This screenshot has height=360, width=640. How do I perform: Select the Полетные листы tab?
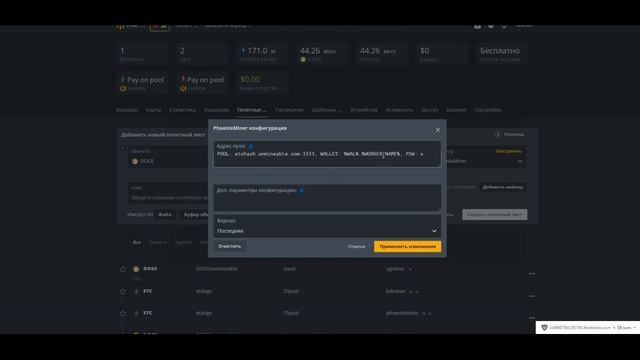(x=251, y=110)
